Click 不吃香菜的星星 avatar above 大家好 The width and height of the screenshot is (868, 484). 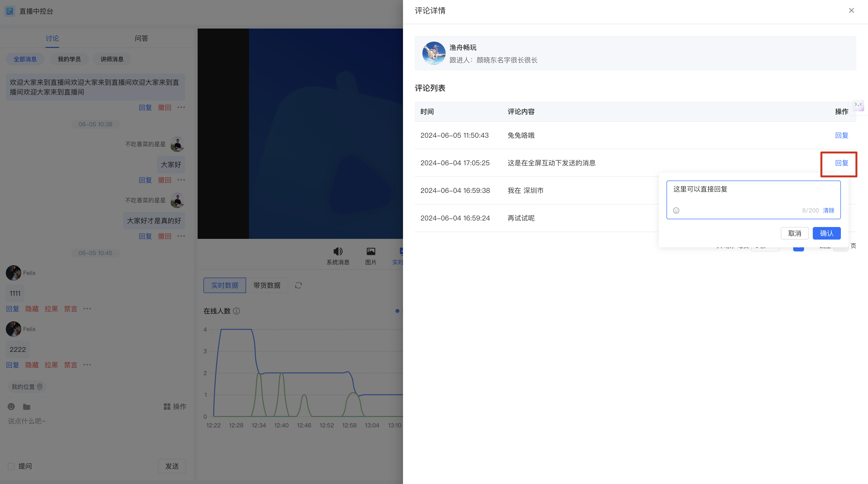178,144
